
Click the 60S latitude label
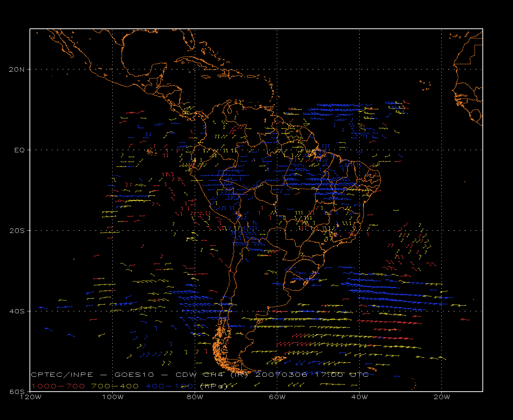pos(17,392)
